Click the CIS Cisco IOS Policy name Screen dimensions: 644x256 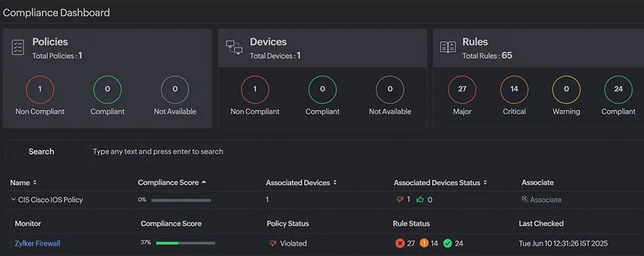click(x=51, y=200)
